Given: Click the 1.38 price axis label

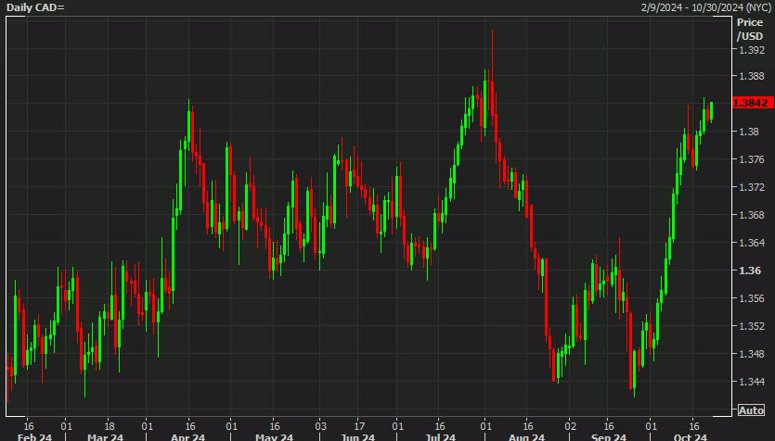Looking at the screenshot, I should coord(748,132).
